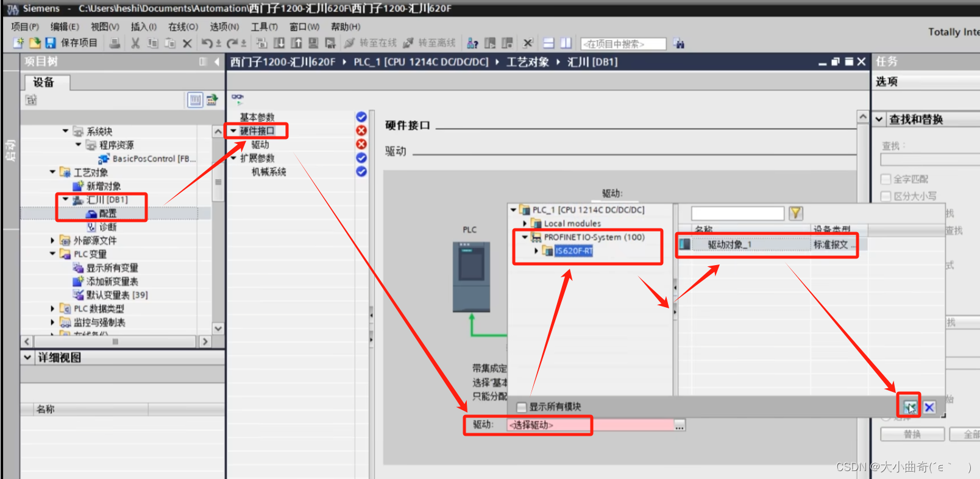Collapse the 详细视图 section

click(27, 358)
